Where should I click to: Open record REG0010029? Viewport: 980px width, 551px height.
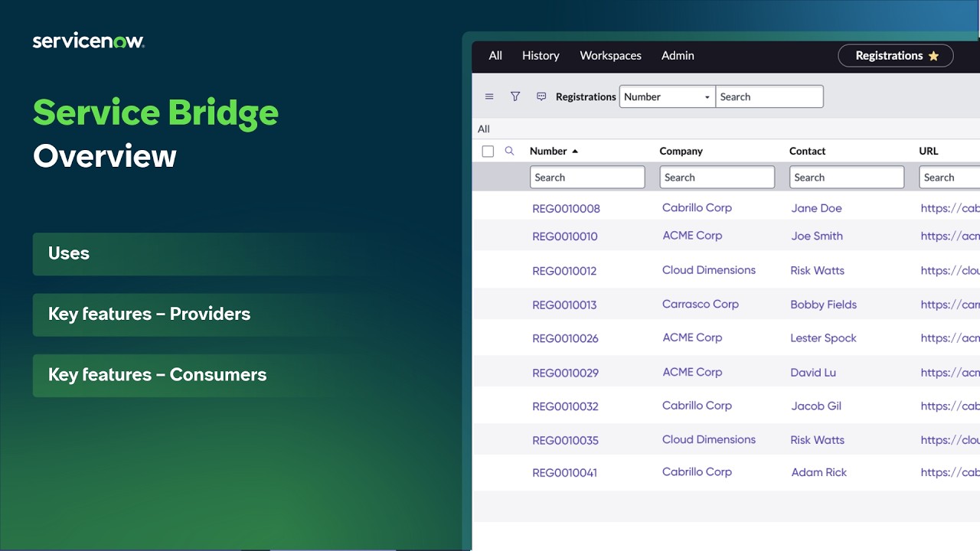point(565,373)
